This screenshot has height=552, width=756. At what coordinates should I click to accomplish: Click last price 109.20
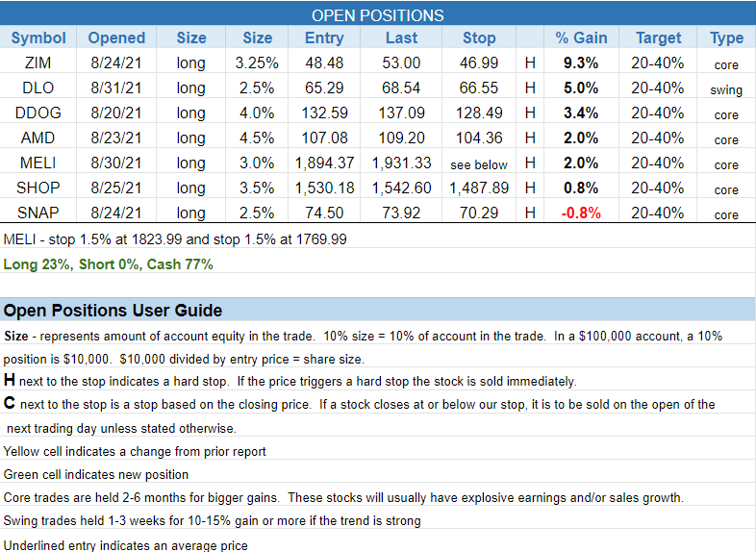coord(402,138)
